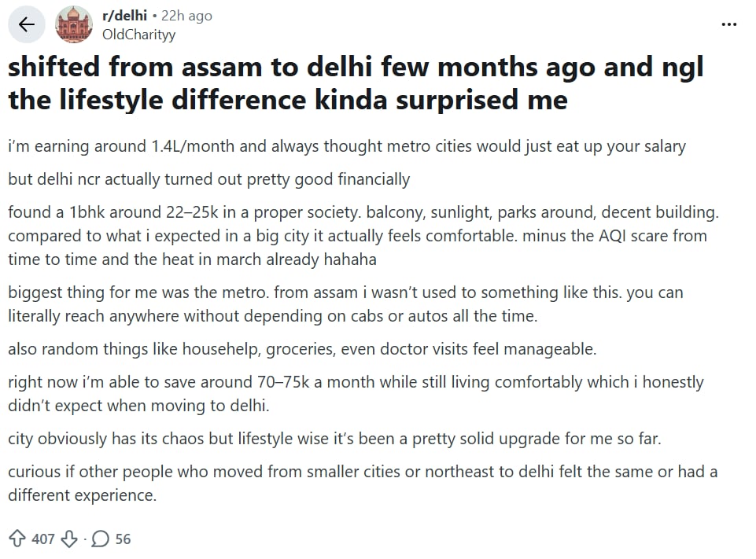Click the line about delhi ncr financially
756x559 pixels.
tap(209, 179)
